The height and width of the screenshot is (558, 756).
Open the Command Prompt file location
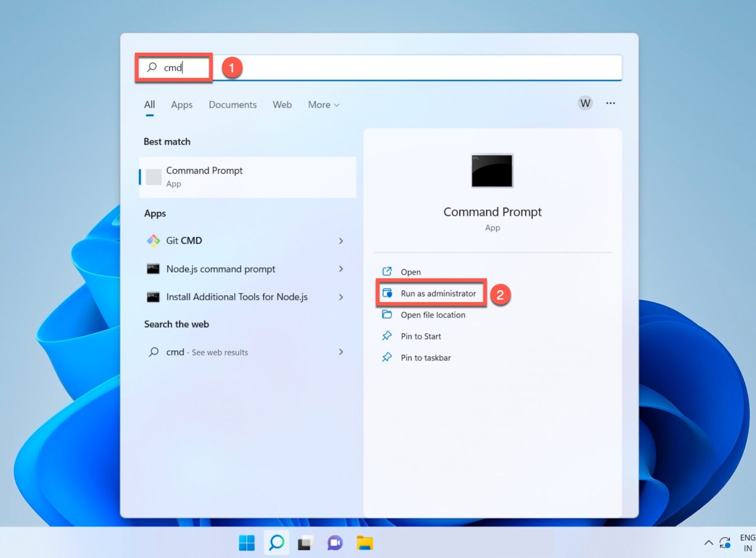(432, 315)
